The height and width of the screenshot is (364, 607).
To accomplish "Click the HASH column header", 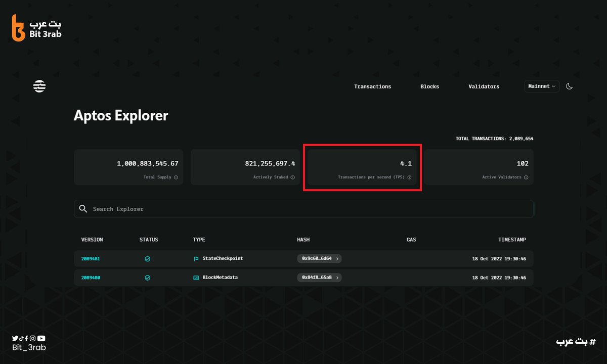I will 303,240.
